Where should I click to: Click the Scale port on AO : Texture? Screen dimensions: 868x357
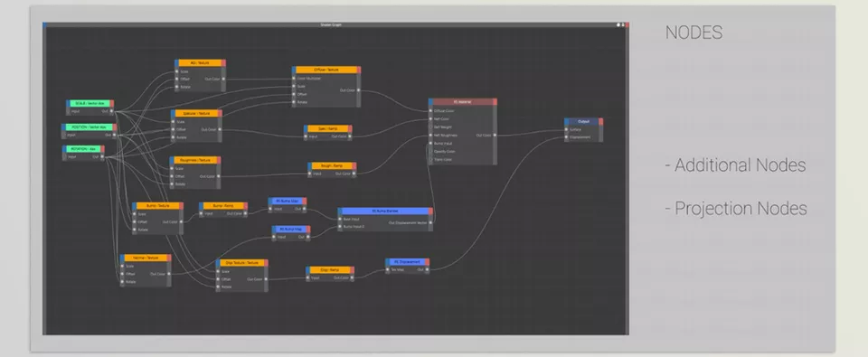[176, 71]
